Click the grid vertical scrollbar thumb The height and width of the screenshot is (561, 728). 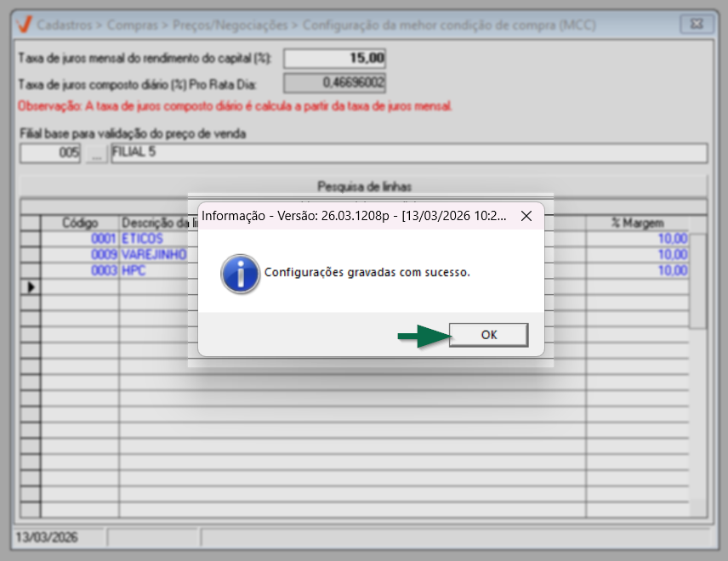pos(697,280)
